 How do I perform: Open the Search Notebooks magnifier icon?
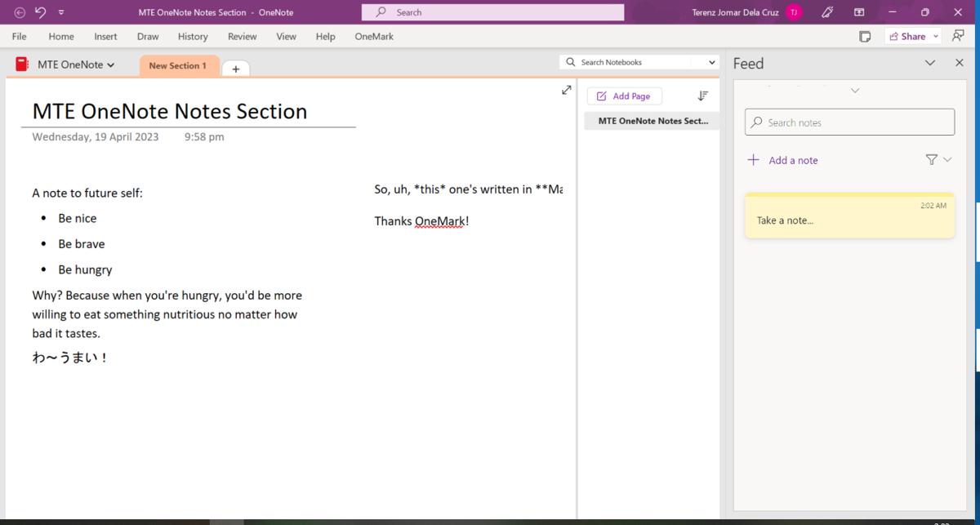coord(571,61)
